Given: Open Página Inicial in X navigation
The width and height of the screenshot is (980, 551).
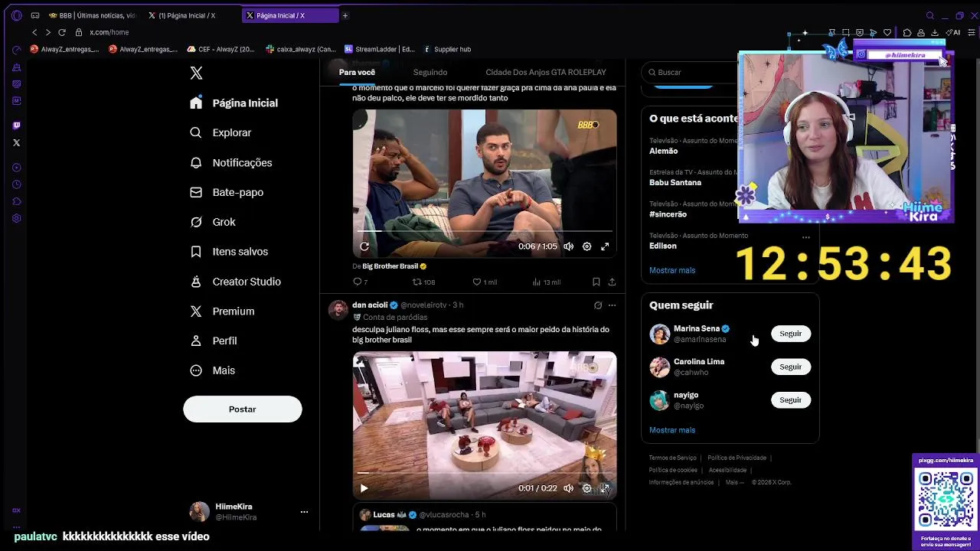Looking at the screenshot, I should click(235, 103).
